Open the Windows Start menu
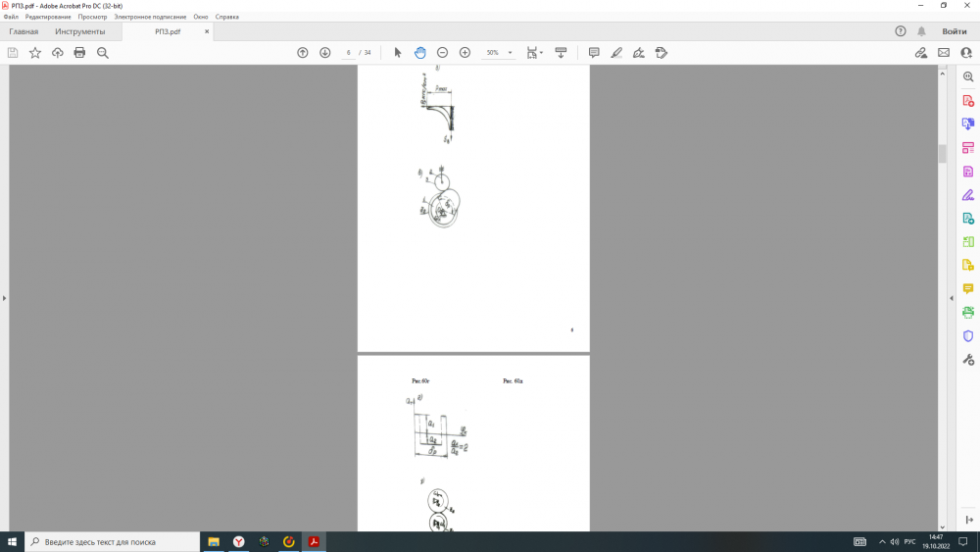 pyautogui.click(x=12, y=541)
